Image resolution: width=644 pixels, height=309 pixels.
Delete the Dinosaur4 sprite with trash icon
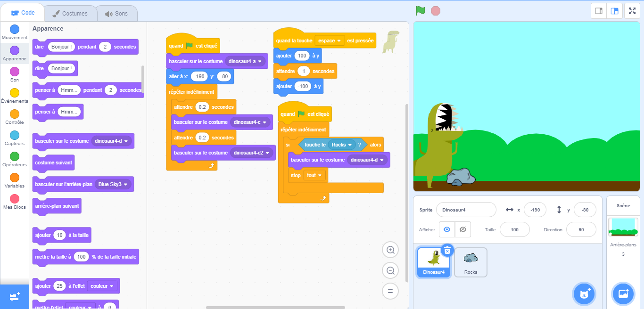click(447, 250)
